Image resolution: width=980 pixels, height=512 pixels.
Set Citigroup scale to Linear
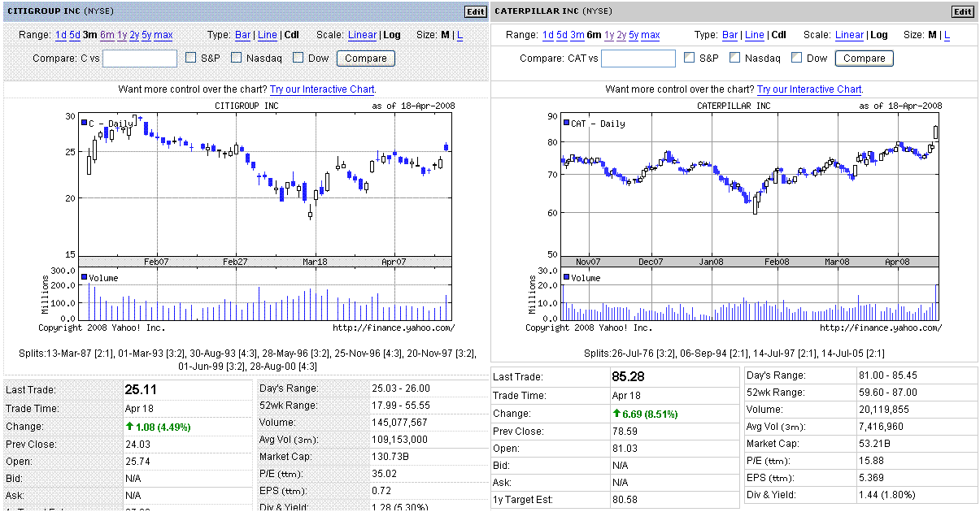pos(362,35)
